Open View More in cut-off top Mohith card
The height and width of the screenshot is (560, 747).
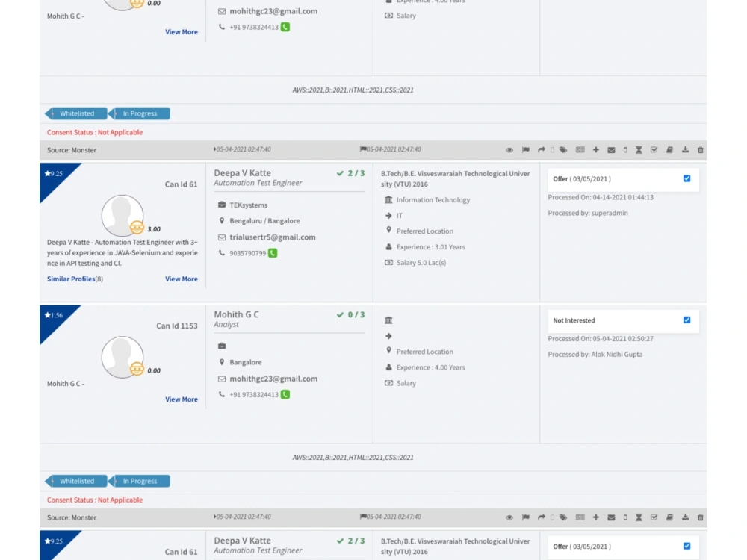[x=182, y=32]
